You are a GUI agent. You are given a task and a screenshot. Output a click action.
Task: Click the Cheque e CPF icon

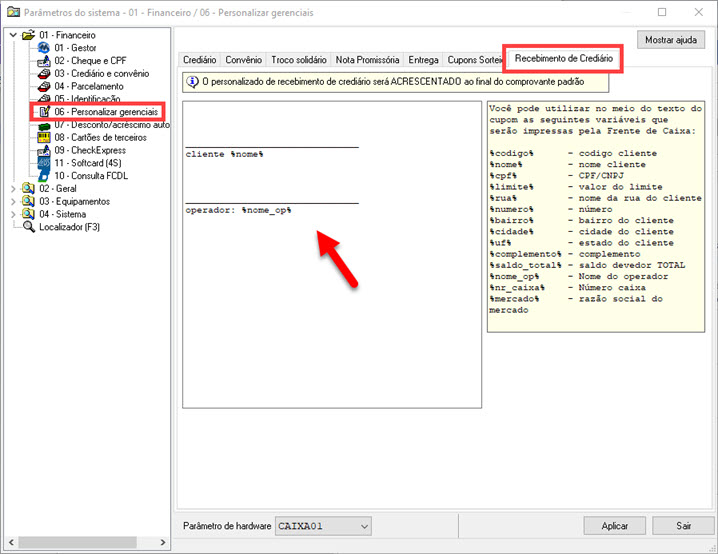coord(44,60)
